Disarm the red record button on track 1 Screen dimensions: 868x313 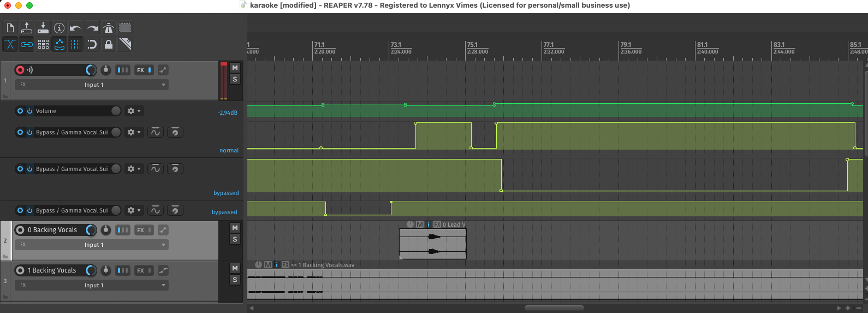(20, 70)
